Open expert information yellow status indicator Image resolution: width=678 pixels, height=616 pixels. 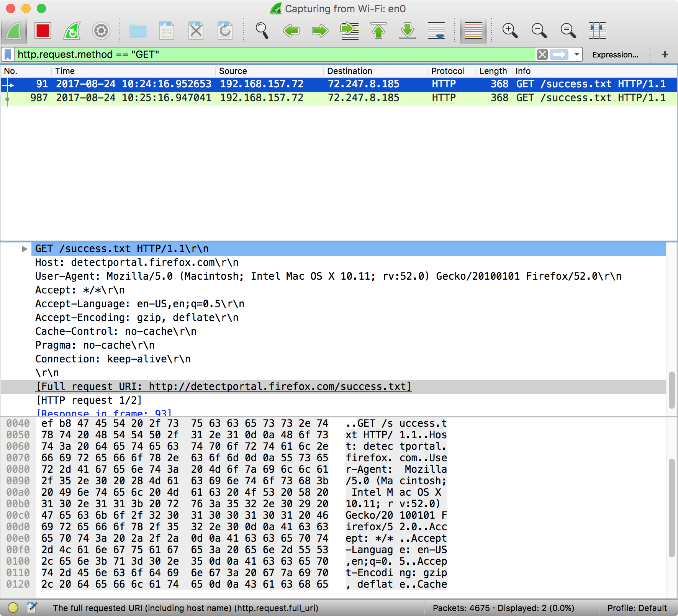pyautogui.click(x=13, y=608)
